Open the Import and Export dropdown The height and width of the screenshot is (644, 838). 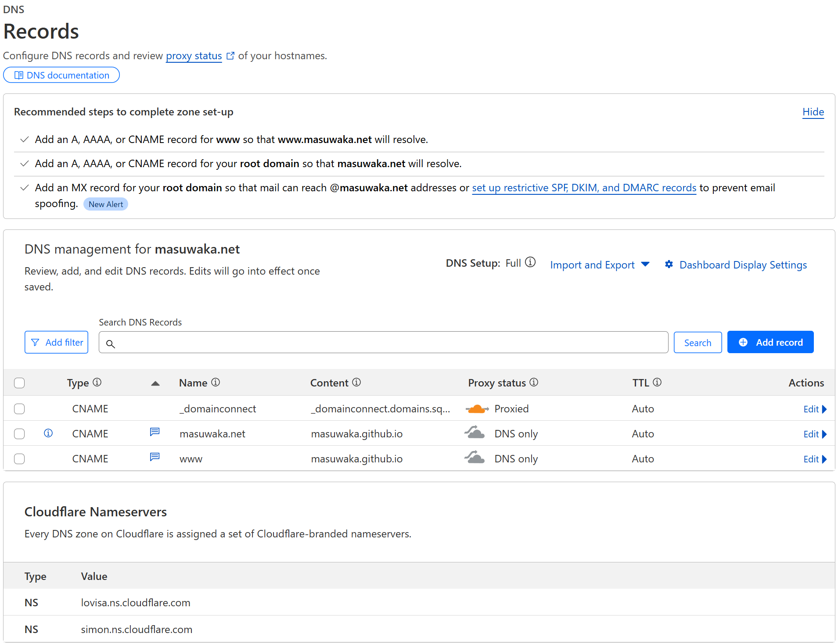[600, 265]
